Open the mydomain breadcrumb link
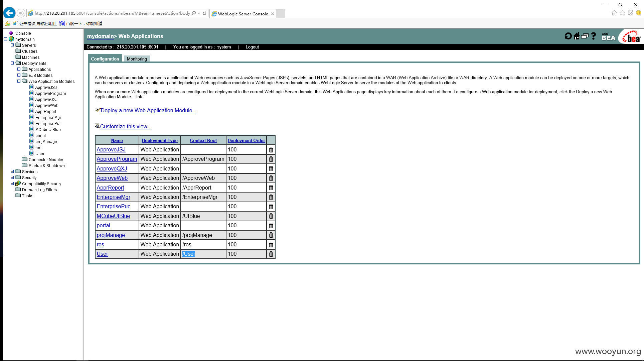This screenshot has width=644, height=361. point(100,36)
